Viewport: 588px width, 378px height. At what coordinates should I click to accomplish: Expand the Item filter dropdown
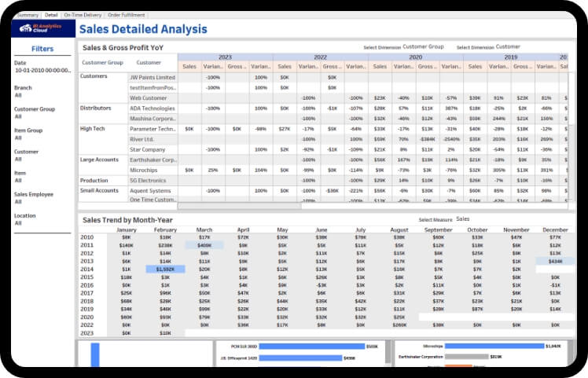pyautogui.click(x=18, y=181)
